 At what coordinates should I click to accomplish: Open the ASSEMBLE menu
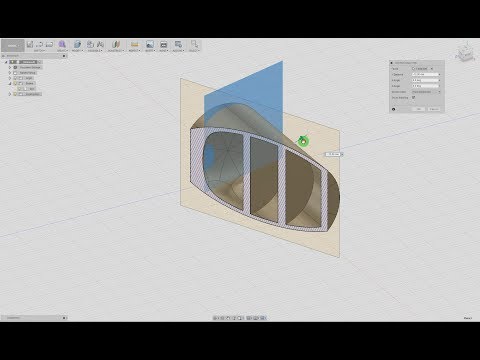coord(95,51)
